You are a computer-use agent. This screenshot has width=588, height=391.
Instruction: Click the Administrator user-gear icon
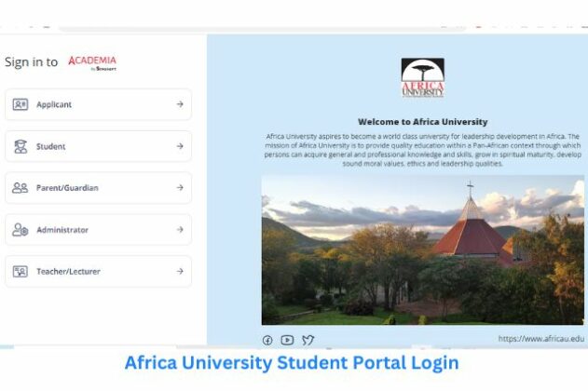(20, 230)
